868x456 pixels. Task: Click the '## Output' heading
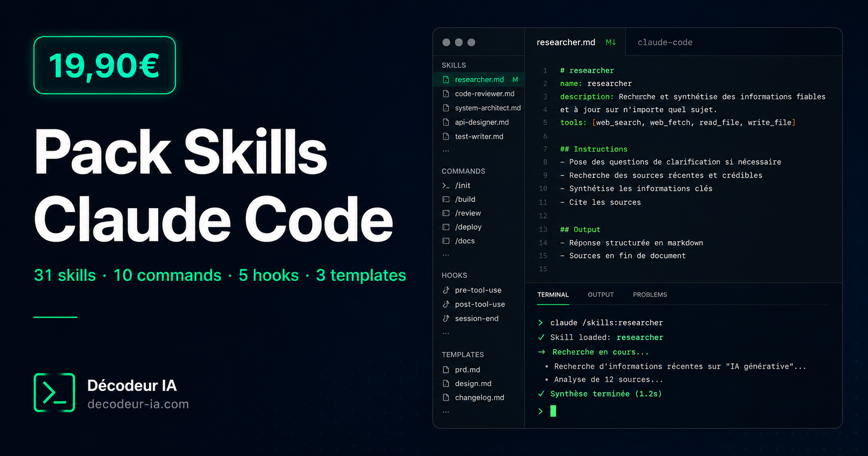(x=580, y=230)
